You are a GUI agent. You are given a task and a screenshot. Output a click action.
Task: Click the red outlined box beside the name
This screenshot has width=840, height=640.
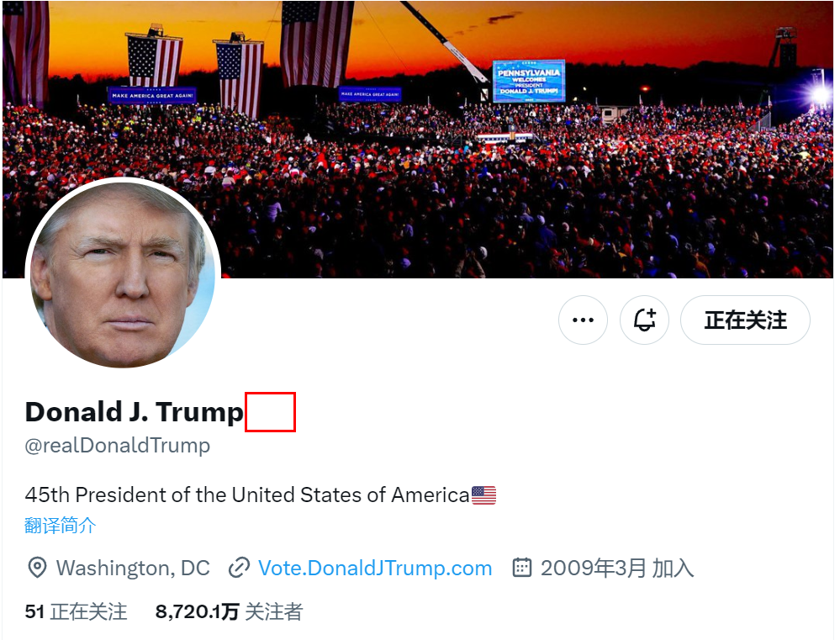(270, 411)
